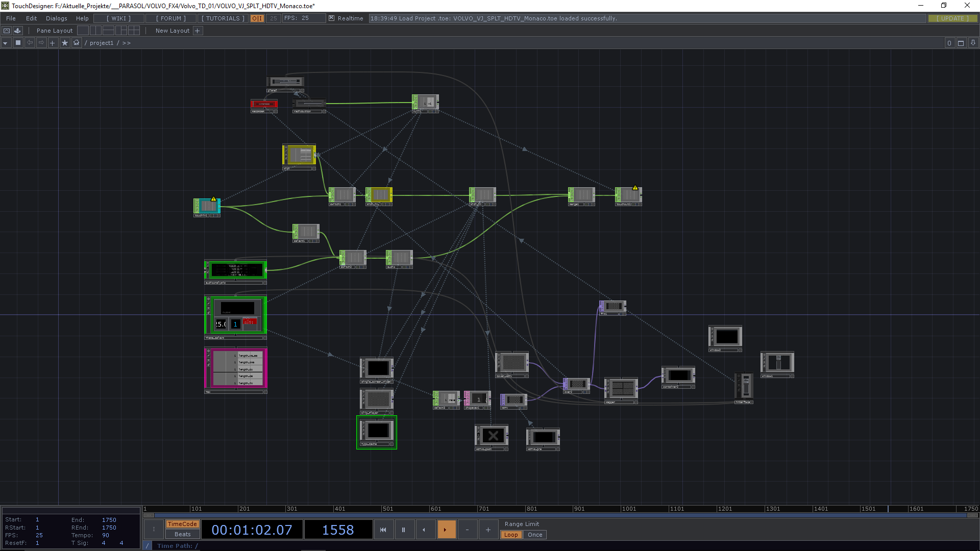Click the bookmark star icon
980x551 pixels.
click(65, 43)
